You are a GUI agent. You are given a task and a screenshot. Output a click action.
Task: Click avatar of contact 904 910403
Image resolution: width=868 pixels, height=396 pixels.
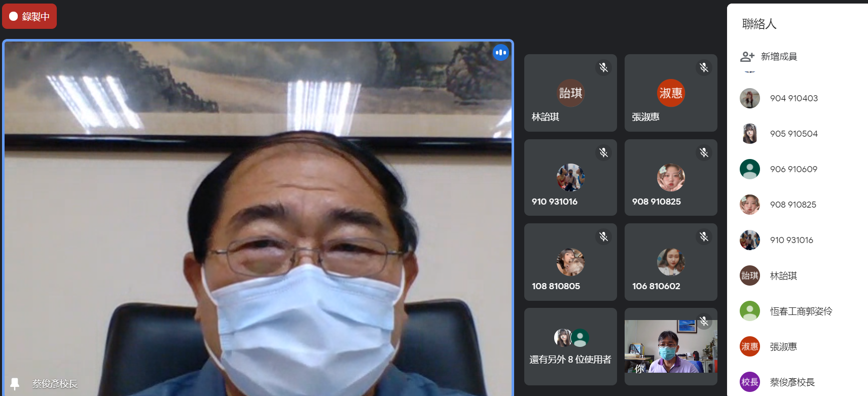[750, 98]
